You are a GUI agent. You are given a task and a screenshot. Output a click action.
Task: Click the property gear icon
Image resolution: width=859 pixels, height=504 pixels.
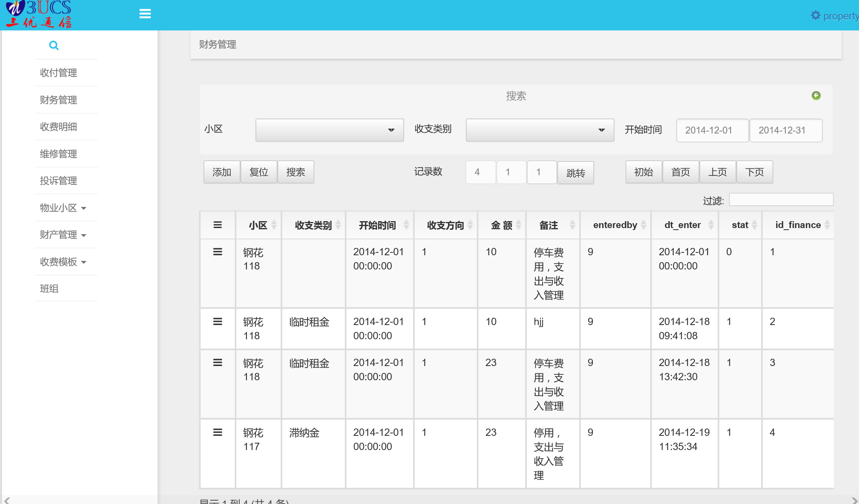point(815,15)
